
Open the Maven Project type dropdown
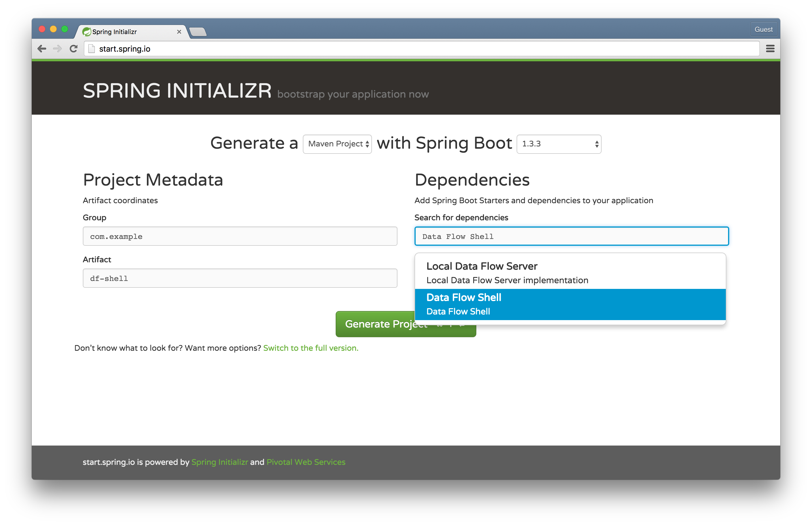pos(337,144)
